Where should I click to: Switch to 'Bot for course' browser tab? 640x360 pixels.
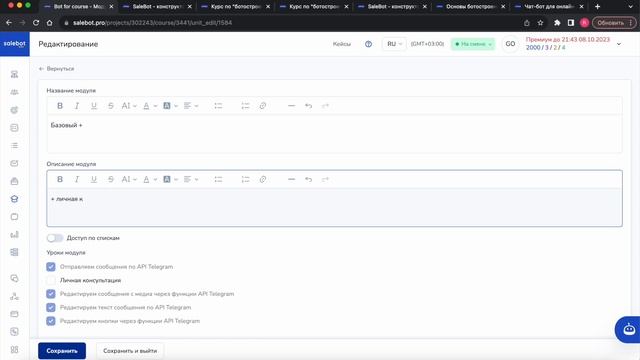(78, 7)
